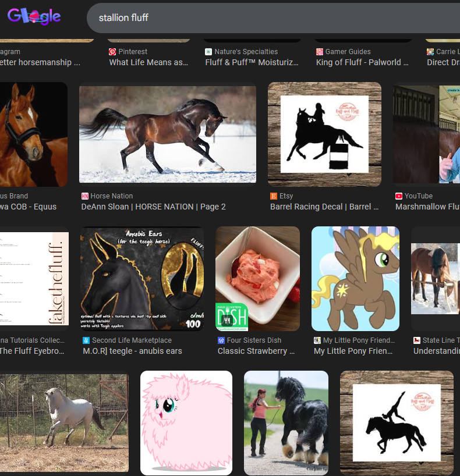
Task: Click the 'State Line T' source label
Action: (x=441, y=340)
